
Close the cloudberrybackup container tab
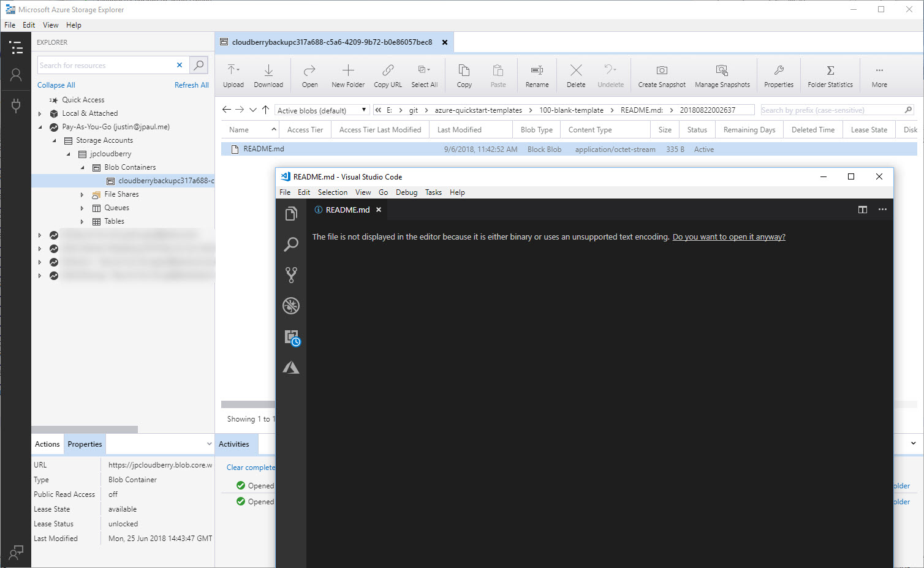[445, 42]
